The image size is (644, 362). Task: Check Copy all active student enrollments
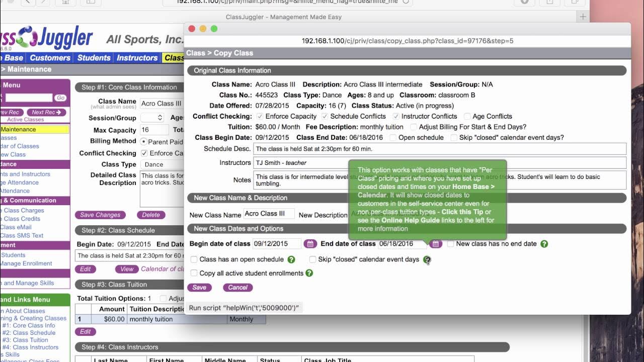point(194,273)
